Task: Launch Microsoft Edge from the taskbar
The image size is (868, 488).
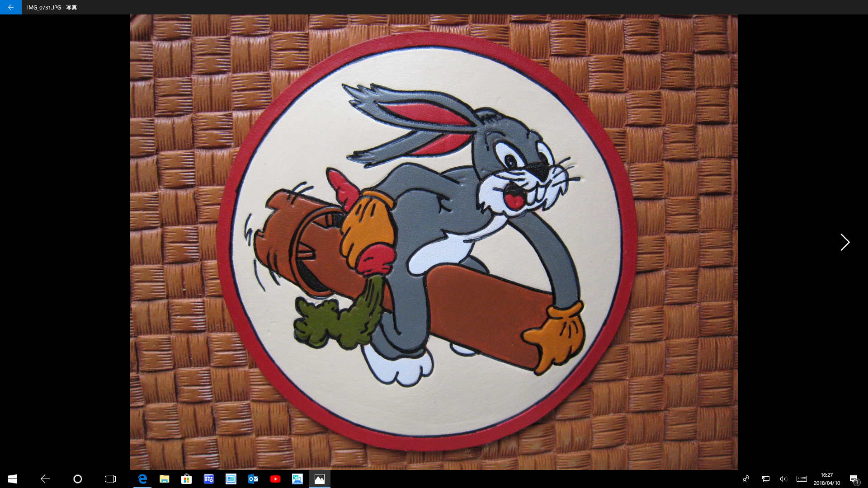Action: (x=142, y=479)
